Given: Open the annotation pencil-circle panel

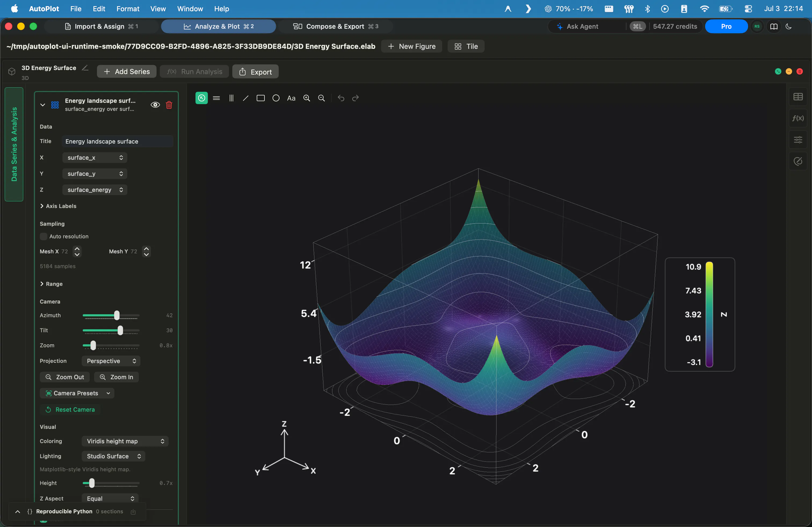Looking at the screenshot, I should click(798, 161).
